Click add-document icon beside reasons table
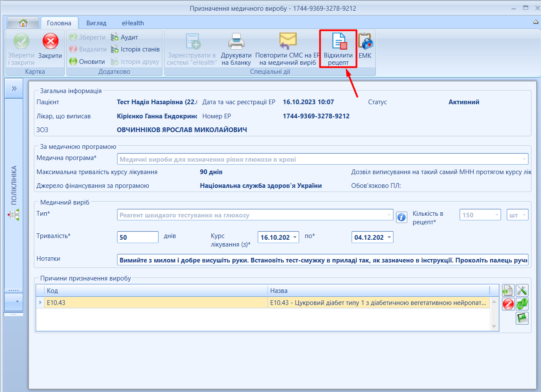The height and width of the screenshot is (392, 541). tap(508, 290)
